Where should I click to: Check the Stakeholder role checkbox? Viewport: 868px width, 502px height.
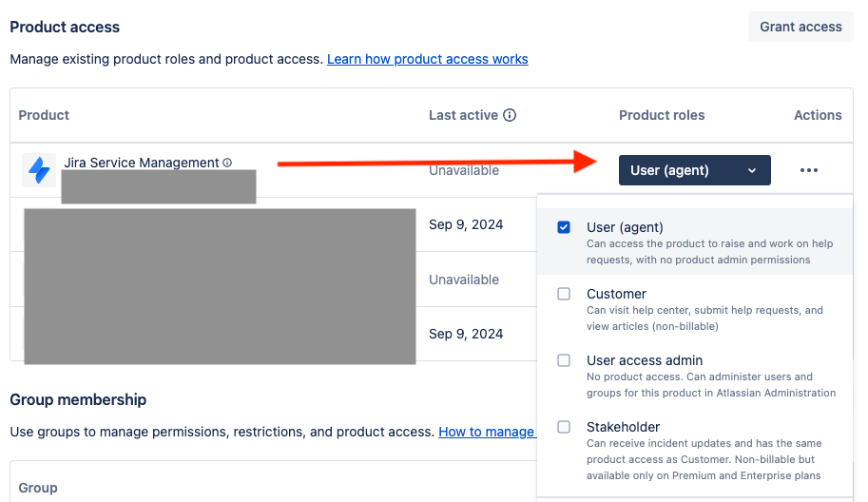[x=564, y=427]
